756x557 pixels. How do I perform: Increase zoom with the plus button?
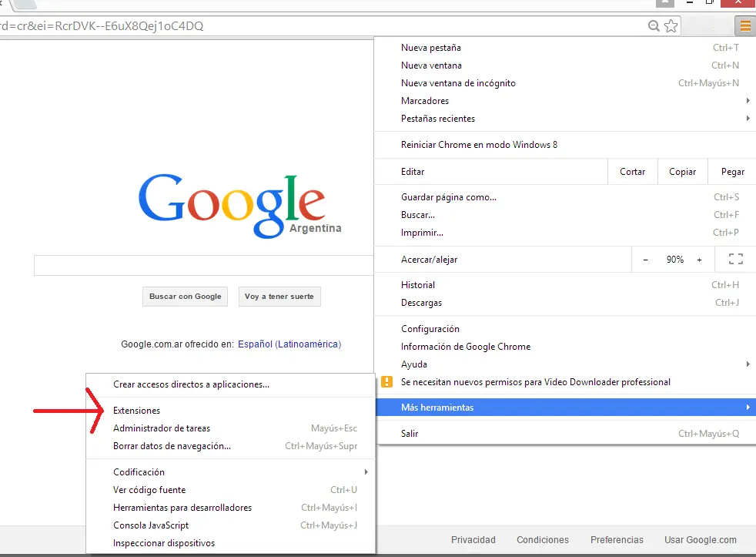(x=699, y=260)
